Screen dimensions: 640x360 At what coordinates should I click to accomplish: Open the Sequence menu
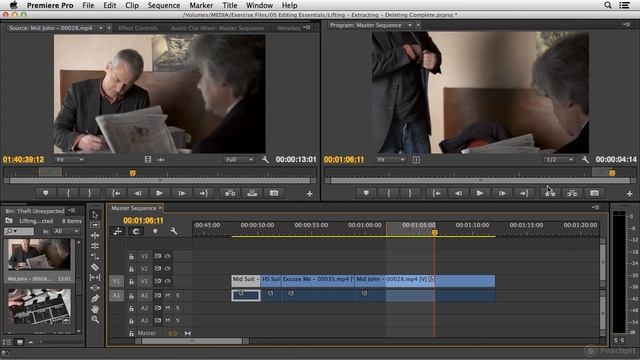coord(164,5)
